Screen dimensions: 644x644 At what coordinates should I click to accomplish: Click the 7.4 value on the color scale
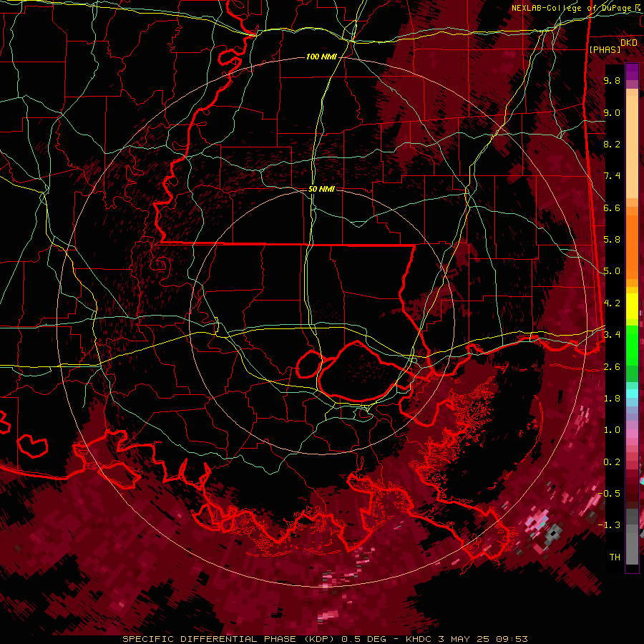pyautogui.click(x=612, y=176)
